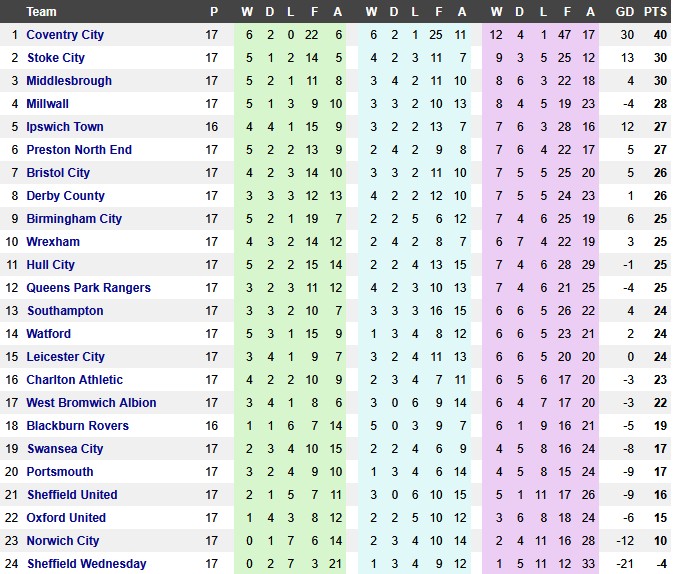675x574 pixels.
Task: Select the Derby County link
Action: click(66, 196)
